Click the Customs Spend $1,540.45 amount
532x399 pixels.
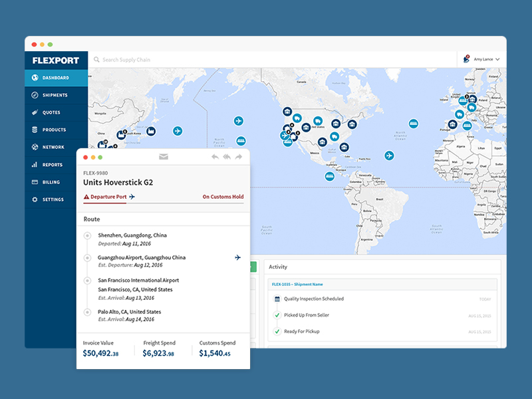pos(215,353)
